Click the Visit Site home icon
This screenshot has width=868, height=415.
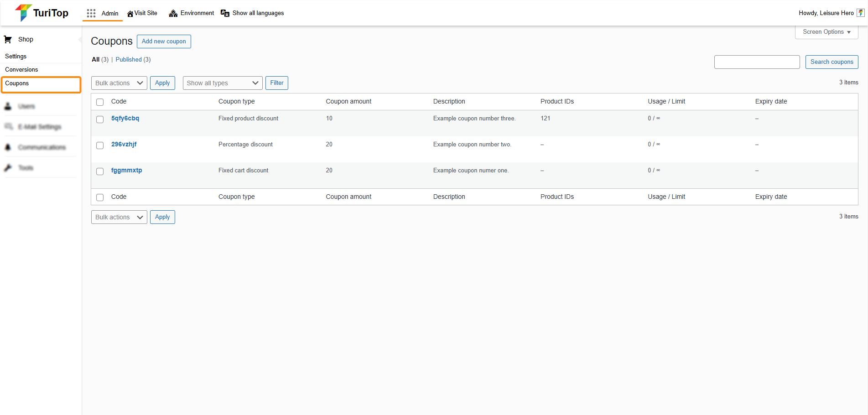pyautogui.click(x=130, y=14)
